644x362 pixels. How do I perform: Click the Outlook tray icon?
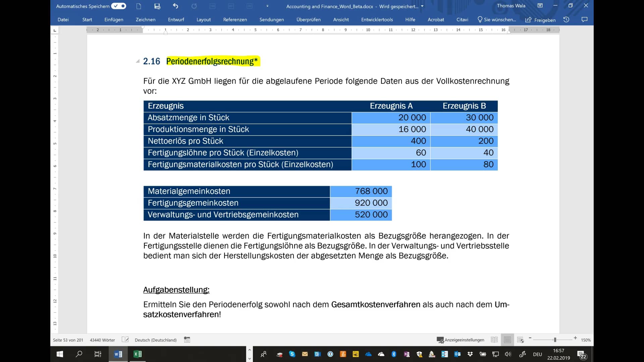457,354
